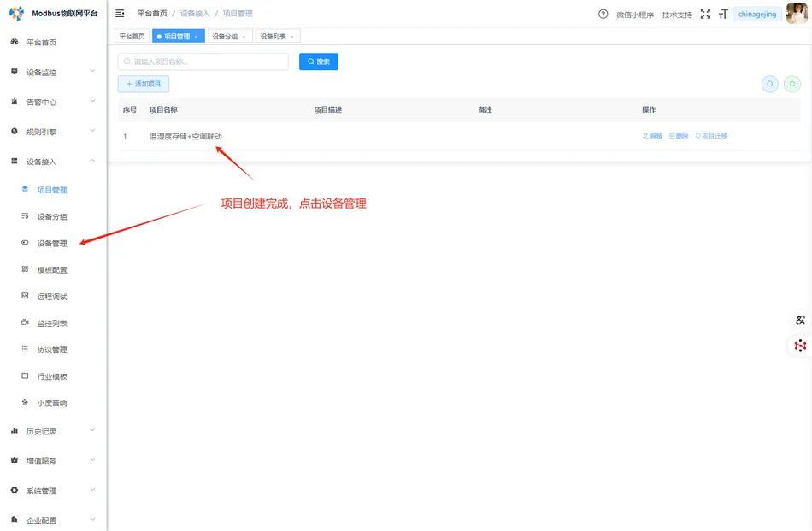Select 规则引擎 in the left navigation
Image resolution: width=812 pixels, height=531 pixels.
pos(40,131)
